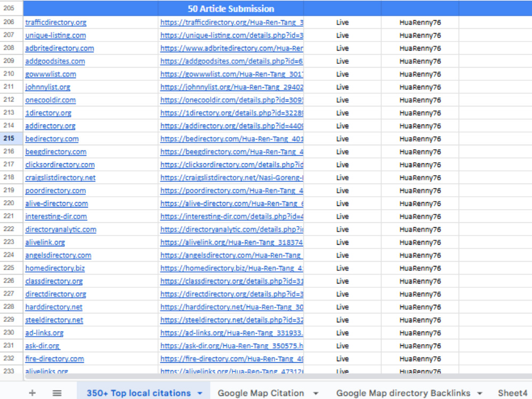532x399 pixels.
Task: Open the addirectory.org link
Action: click(x=50, y=126)
